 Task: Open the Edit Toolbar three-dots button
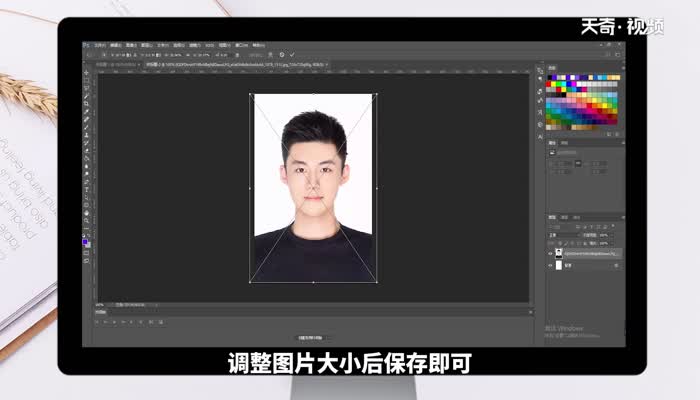click(x=86, y=228)
